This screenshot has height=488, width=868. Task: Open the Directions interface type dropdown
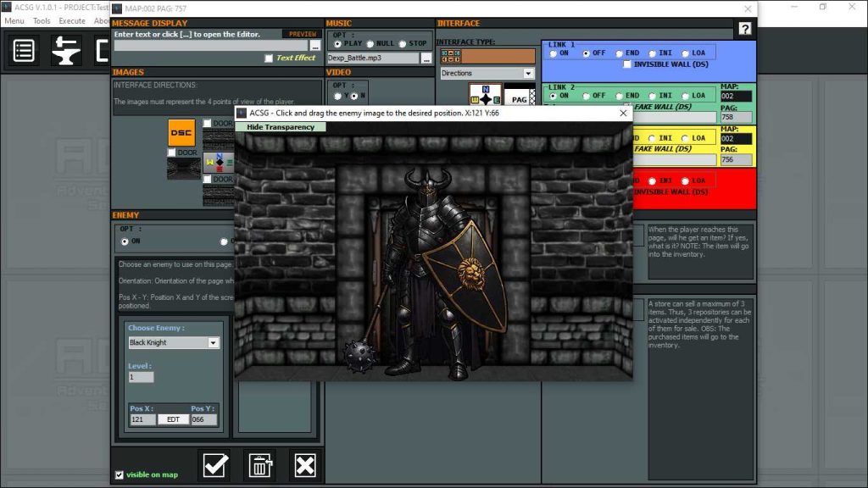click(x=529, y=74)
